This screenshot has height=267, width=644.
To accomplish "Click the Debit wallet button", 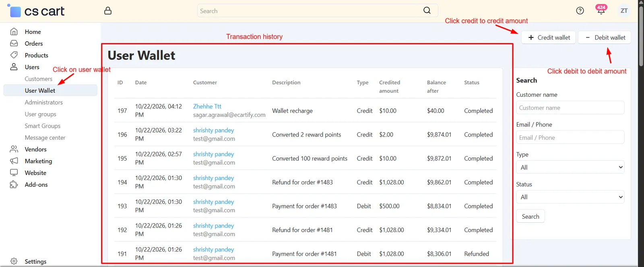I will (605, 37).
